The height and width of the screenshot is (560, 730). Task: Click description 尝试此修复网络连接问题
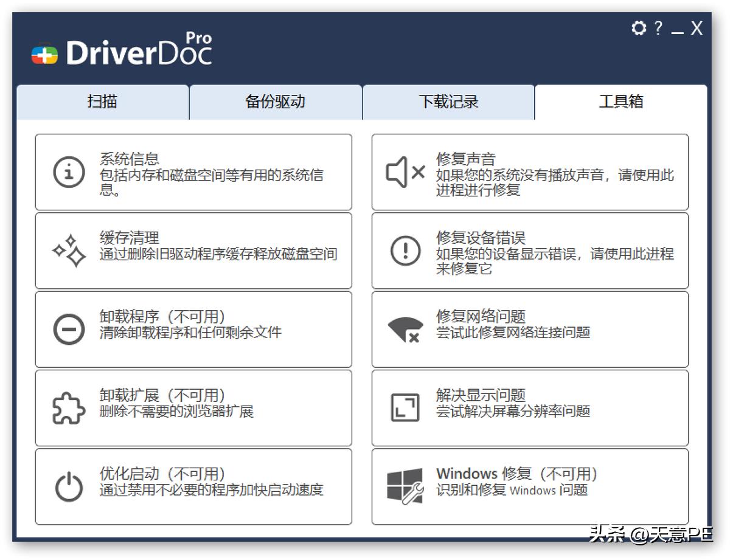(x=513, y=333)
